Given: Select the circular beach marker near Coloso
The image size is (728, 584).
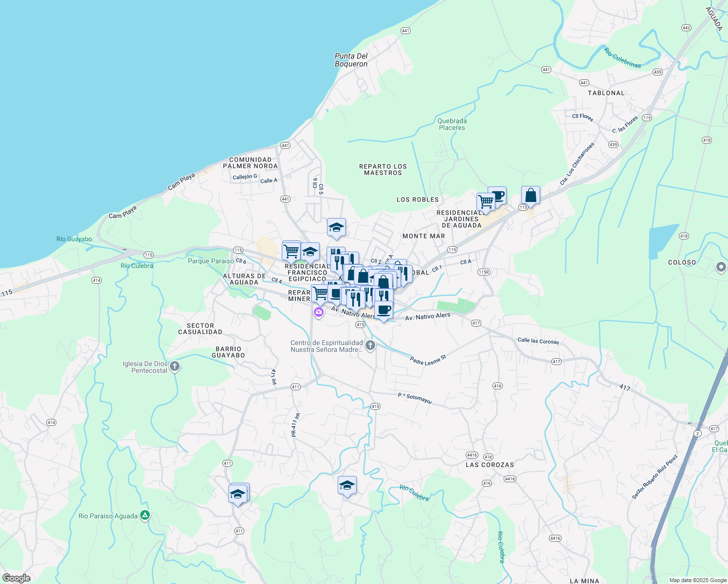Looking at the screenshot, I should coord(721,268).
